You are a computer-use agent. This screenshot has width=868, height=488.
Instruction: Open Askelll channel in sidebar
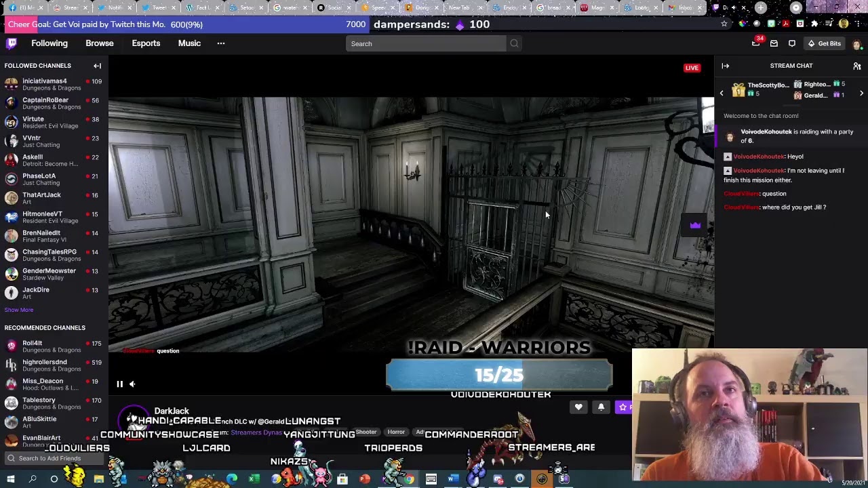pyautogui.click(x=54, y=160)
